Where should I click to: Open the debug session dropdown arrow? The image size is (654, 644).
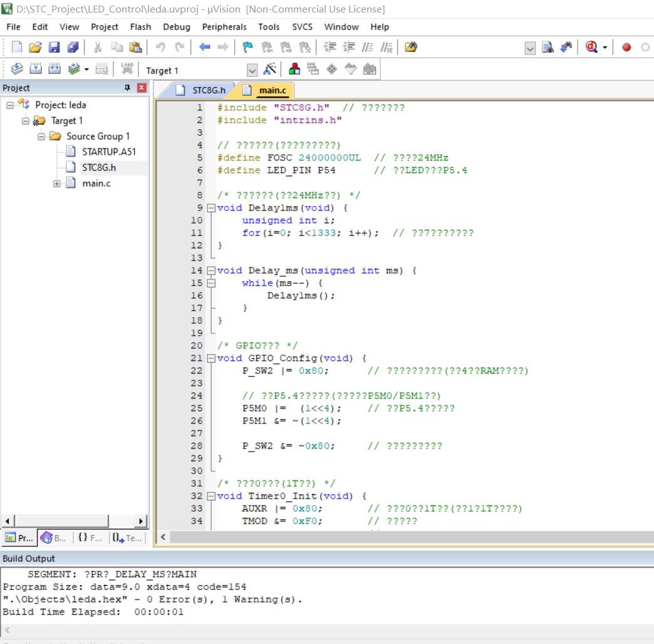coord(605,48)
